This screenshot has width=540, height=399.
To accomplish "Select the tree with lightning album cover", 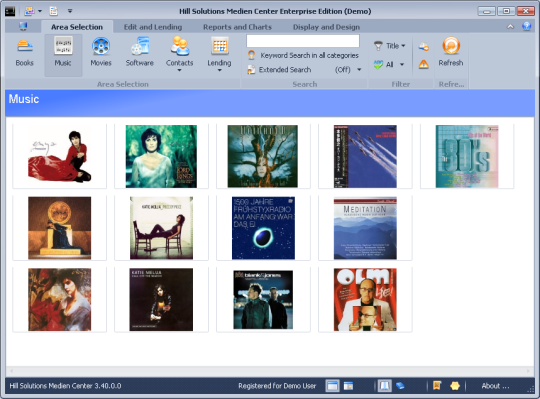I will [x=262, y=156].
